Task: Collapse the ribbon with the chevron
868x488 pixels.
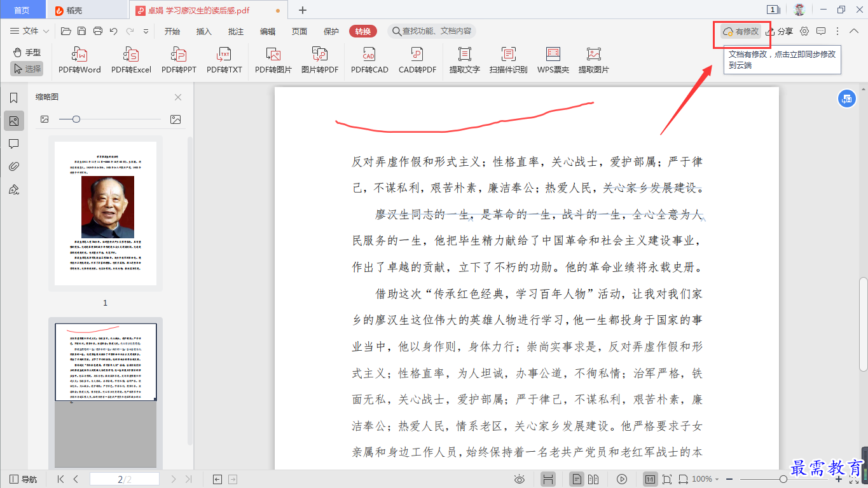Action: click(x=854, y=31)
